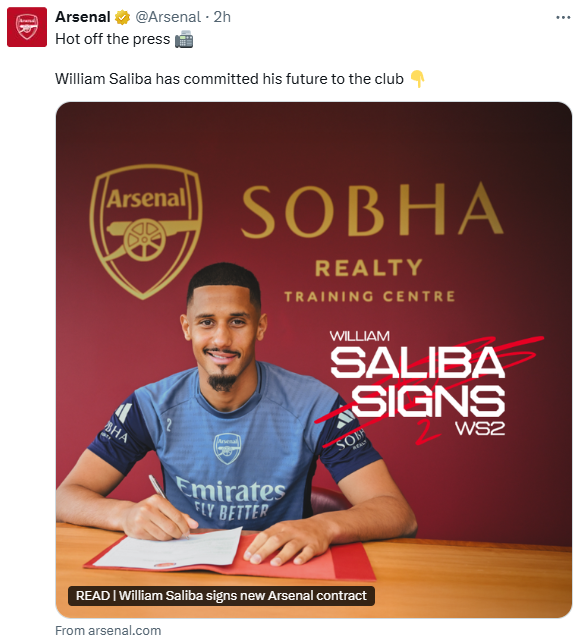585x644 pixels.
Task: Click the READ William Saliba signs contract label
Action: [221, 596]
